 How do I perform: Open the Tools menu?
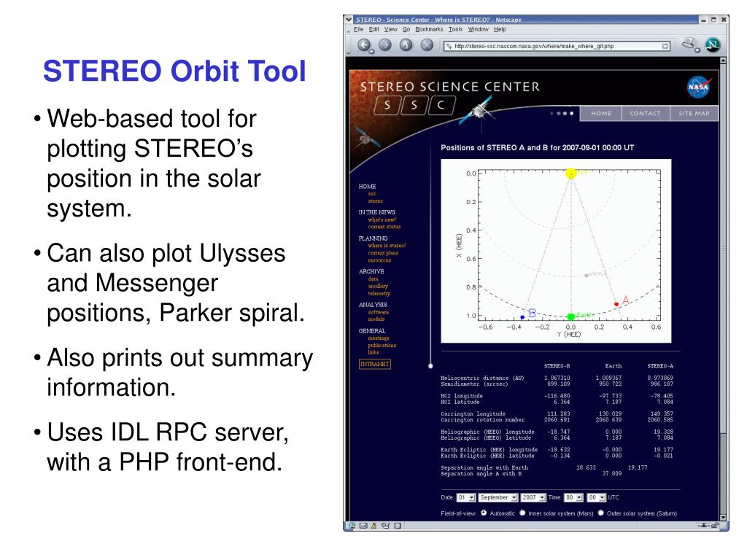(x=455, y=29)
